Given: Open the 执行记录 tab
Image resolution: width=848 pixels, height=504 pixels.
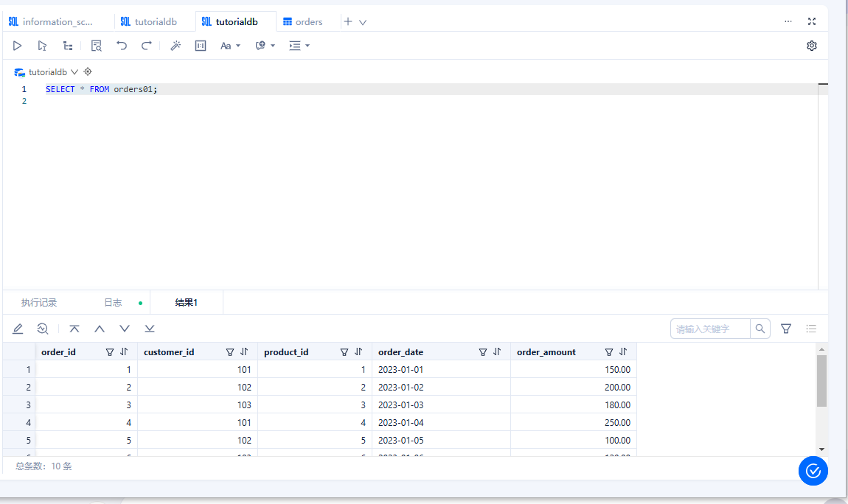Looking at the screenshot, I should coord(39,303).
